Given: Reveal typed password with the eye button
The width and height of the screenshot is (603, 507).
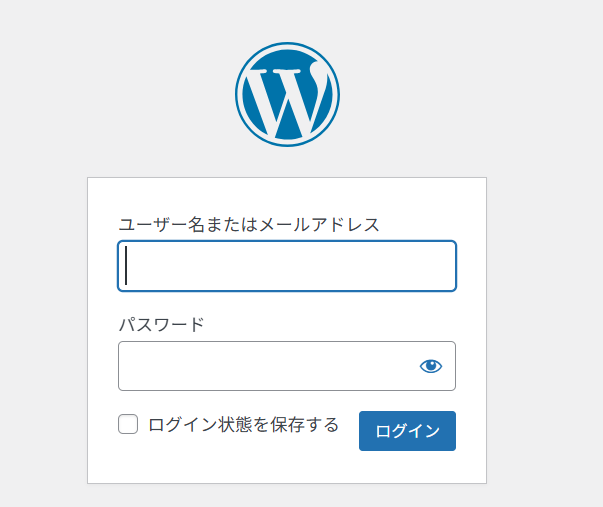Looking at the screenshot, I should (x=431, y=366).
